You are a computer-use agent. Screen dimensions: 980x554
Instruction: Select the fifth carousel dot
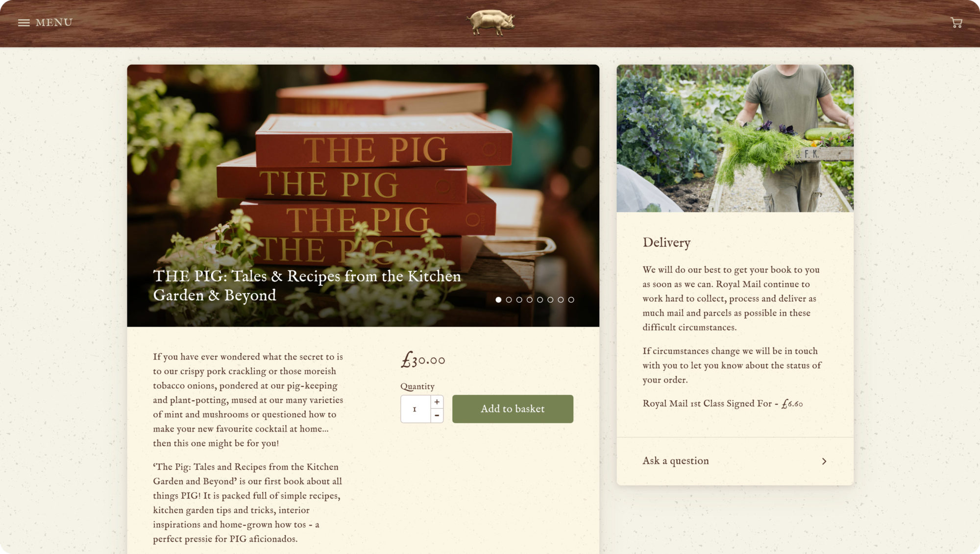tap(540, 300)
